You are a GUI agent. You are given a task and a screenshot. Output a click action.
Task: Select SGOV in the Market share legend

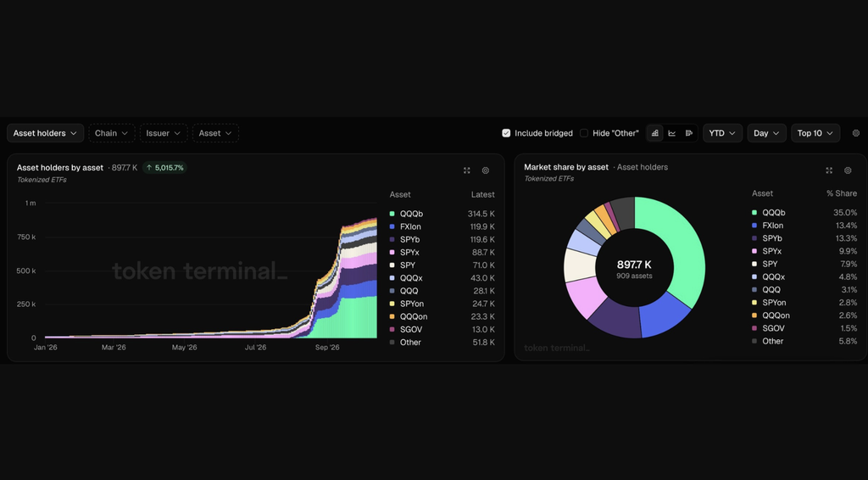coord(773,328)
